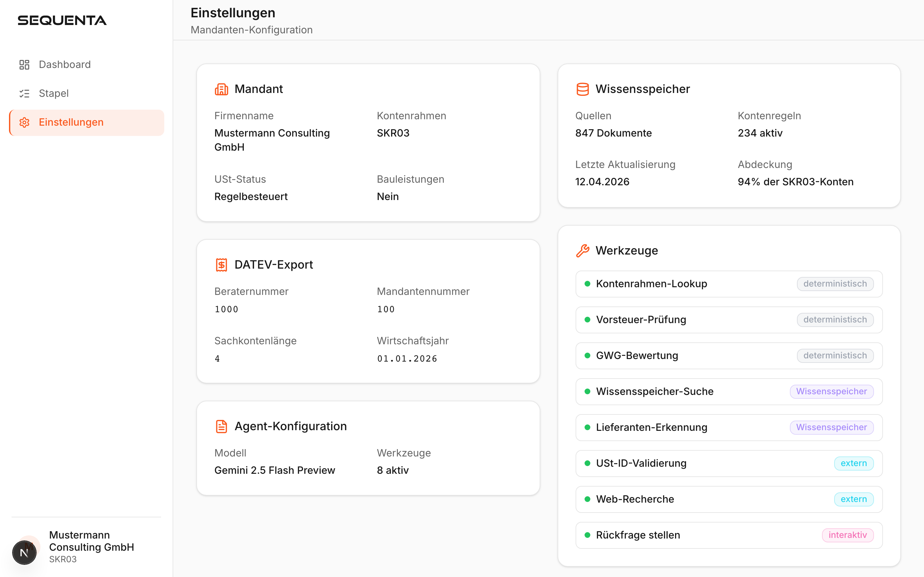This screenshot has height=577, width=924.
Task: Click the Agent-Konfiguration document icon
Action: pos(221,426)
